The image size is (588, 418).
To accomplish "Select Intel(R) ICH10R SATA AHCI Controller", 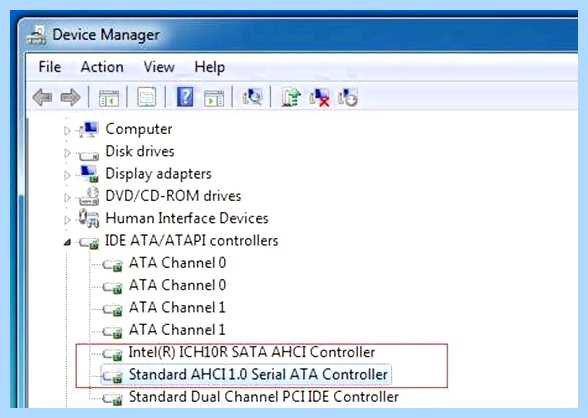I will (x=252, y=352).
